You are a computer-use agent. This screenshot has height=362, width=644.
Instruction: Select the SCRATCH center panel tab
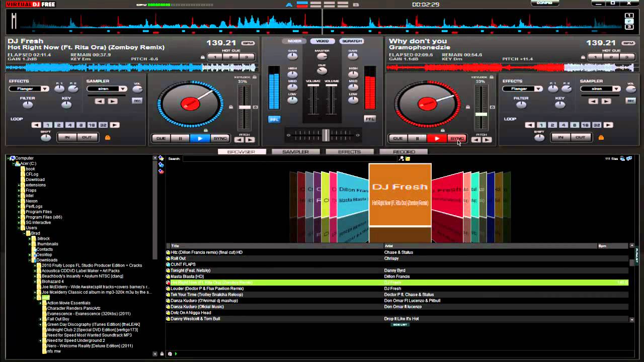point(351,41)
